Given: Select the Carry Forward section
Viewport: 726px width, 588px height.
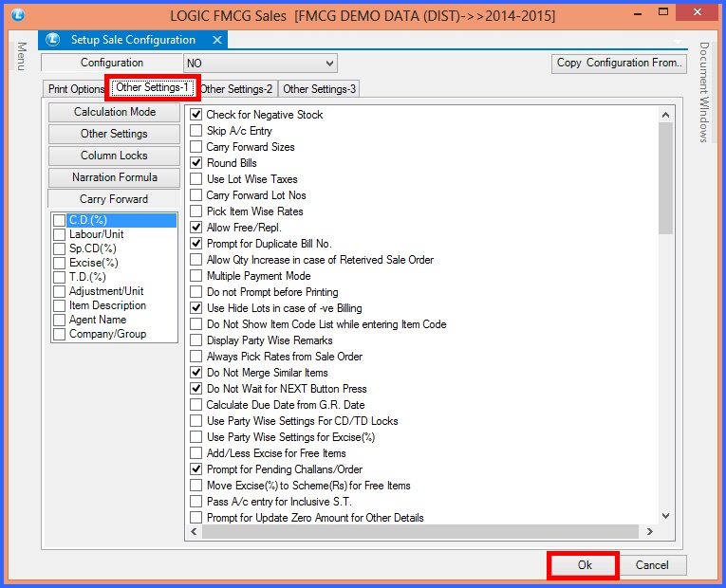Looking at the screenshot, I should point(114,199).
